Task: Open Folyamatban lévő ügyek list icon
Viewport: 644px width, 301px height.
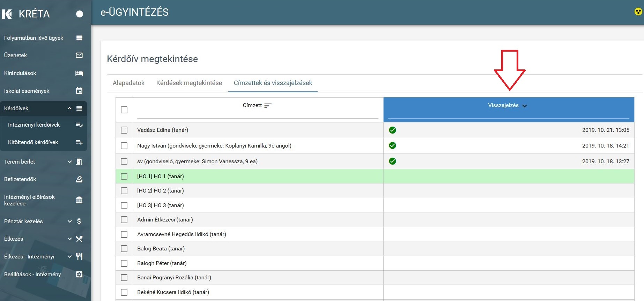Action: [x=79, y=38]
